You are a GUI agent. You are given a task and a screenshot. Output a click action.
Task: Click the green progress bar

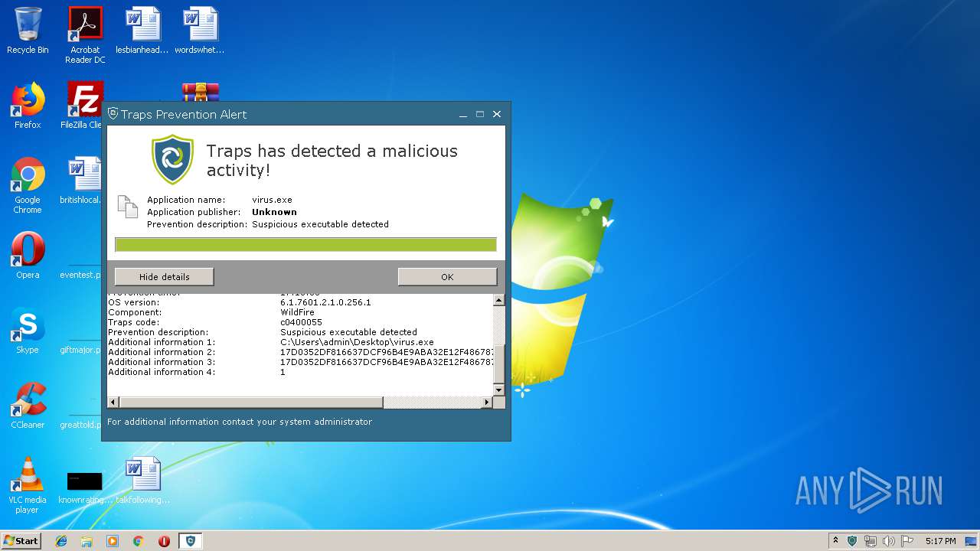pyautogui.click(x=305, y=245)
